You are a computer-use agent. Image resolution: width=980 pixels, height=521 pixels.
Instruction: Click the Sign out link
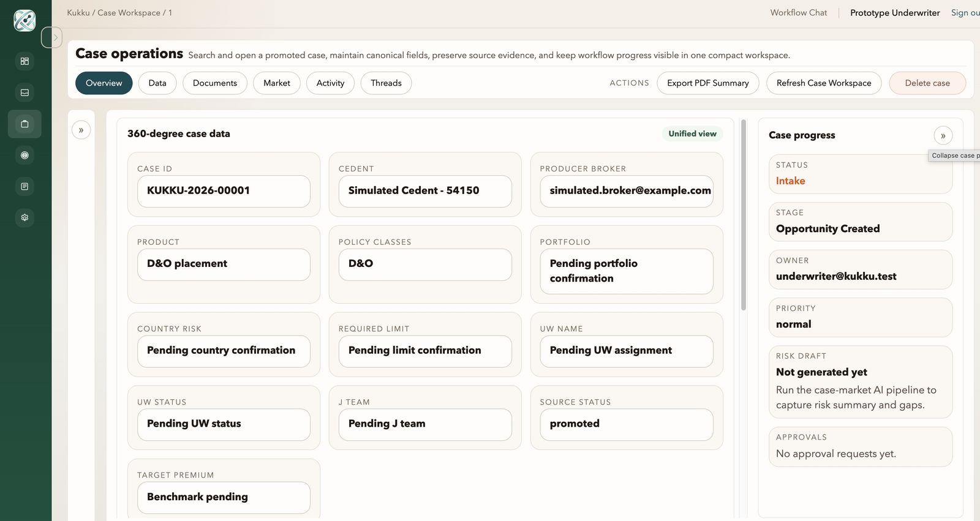[x=965, y=12]
